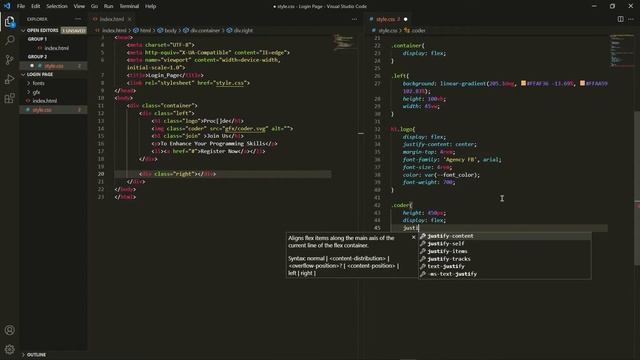Click the unsaved dot on style.css tab

click(x=405, y=19)
